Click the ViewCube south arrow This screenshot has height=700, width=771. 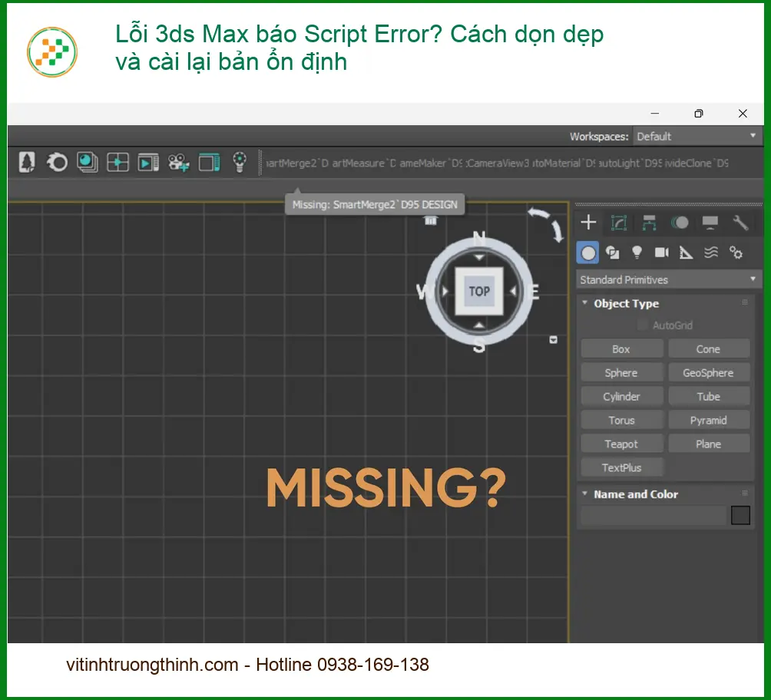click(479, 325)
